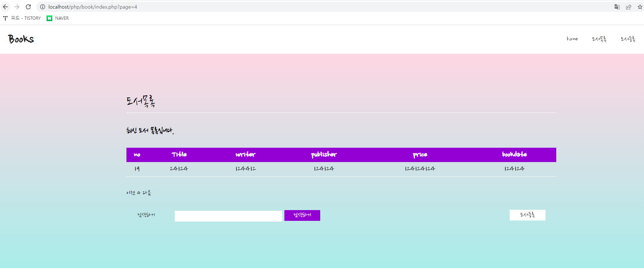Screen dimensions: 644x280
Task: Click the purple 검색하기 search button
Action: pyautogui.click(x=302, y=215)
